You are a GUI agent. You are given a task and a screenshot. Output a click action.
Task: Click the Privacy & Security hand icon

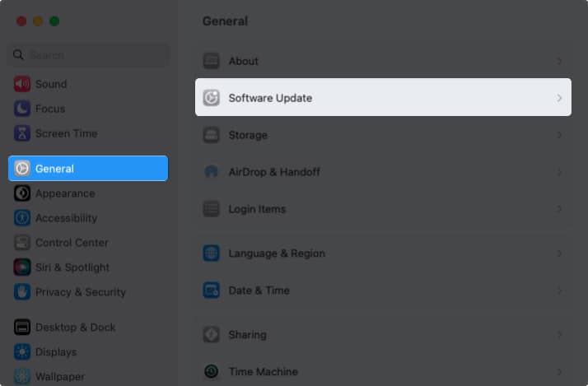[22, 292]
